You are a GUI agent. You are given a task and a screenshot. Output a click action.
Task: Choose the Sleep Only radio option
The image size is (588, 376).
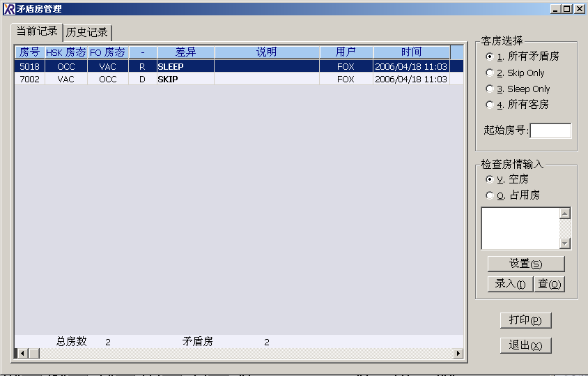click(x=490, y=89)
